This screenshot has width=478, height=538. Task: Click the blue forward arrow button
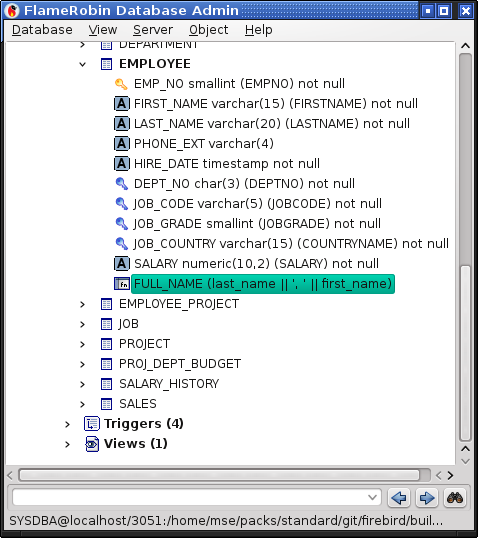pyautogui.click(x=427, y=498)
